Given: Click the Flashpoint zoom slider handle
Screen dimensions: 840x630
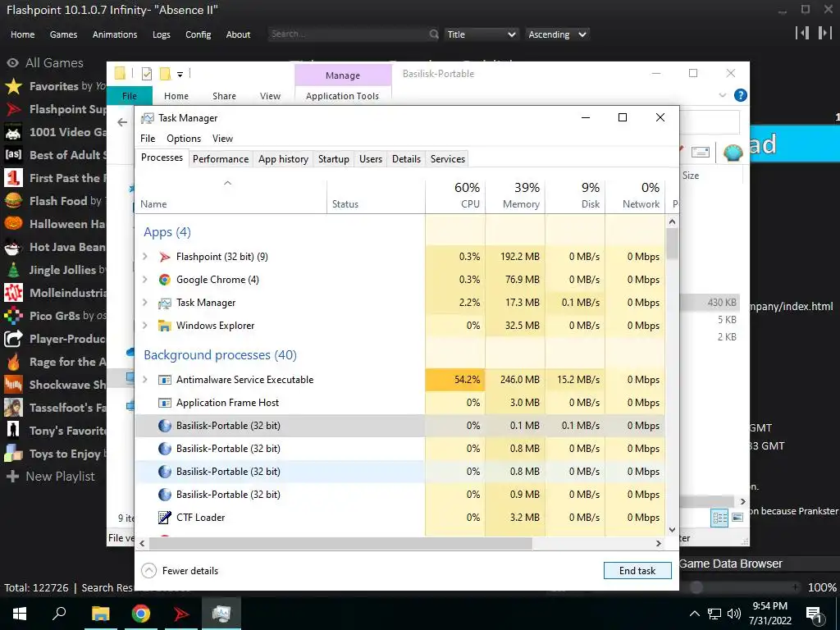Looking at the screenshot, I should coord(696,587).
